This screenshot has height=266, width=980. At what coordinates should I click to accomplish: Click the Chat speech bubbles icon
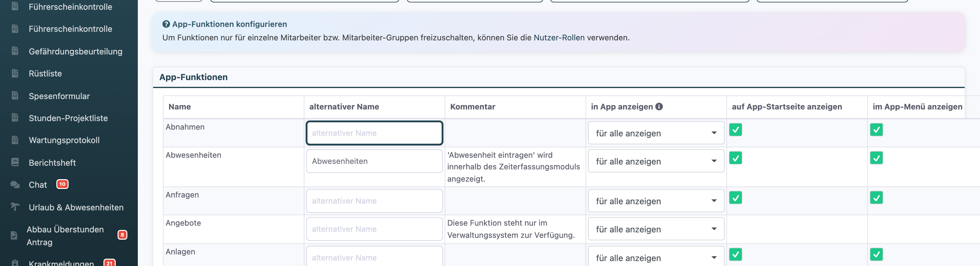(x=15, y=185)
